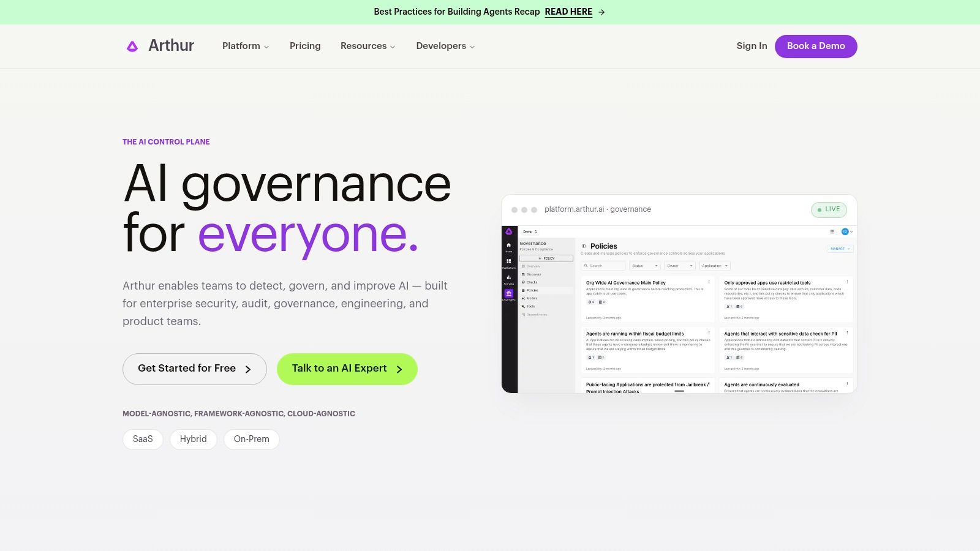The height and width of the screenshot is (551, 980).
Task: Open Agents are running within fiscal budget limits
Action: (x=635, y=334)
